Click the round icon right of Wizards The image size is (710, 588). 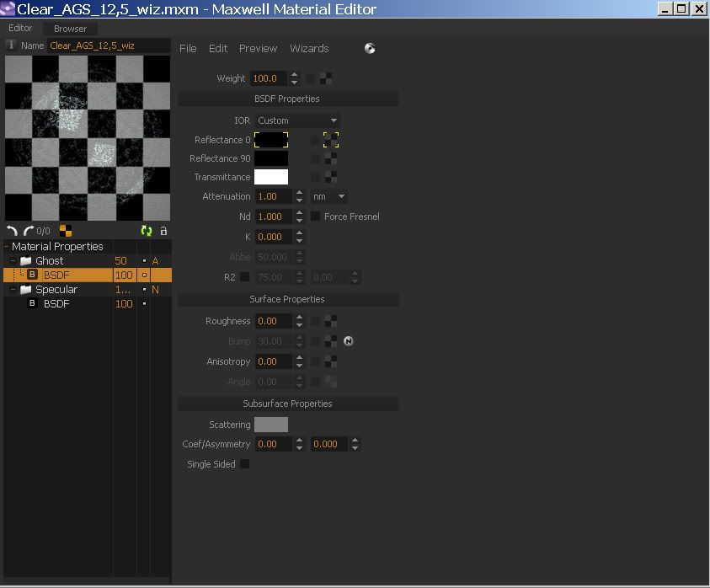click(x=370, y=48)
